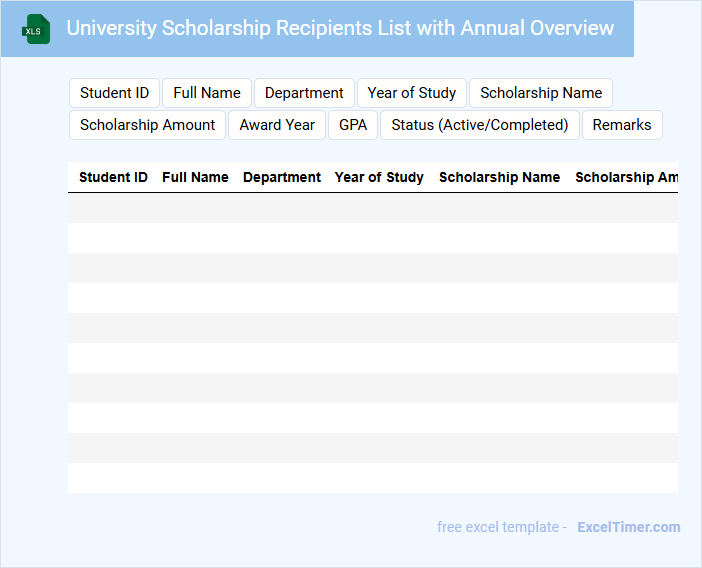Click the Student ID column header
Image resolution: width=702 pixels, height=568 pixels.
tap(113, 177)
